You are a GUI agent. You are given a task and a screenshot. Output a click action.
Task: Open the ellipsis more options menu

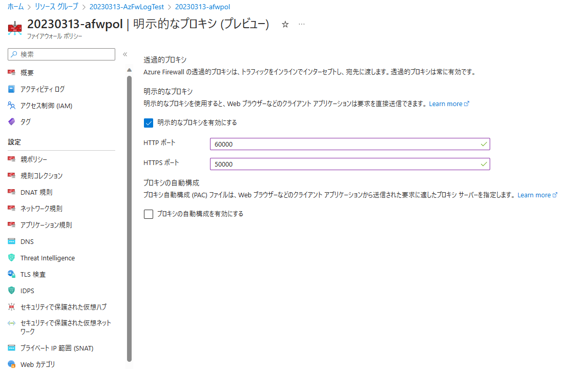pos(302,24)
